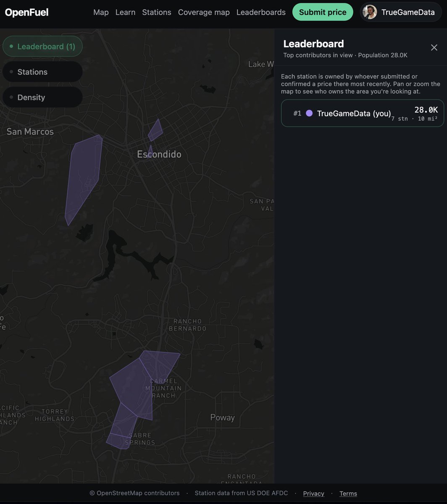Image resolution: width=447 pixels, height=504 pixels.
Task: Click the Poway map label
Action: 222,417
